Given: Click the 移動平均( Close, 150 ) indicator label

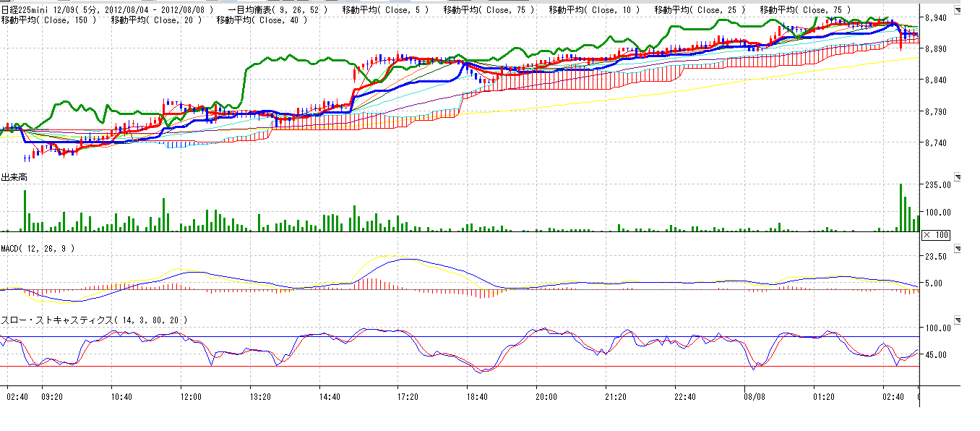Looking at the screenshot, I should [49, 20].
